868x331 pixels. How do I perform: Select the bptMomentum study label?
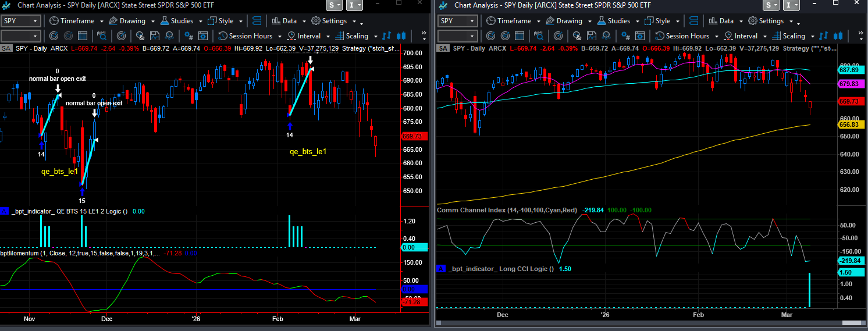(80, 254)
